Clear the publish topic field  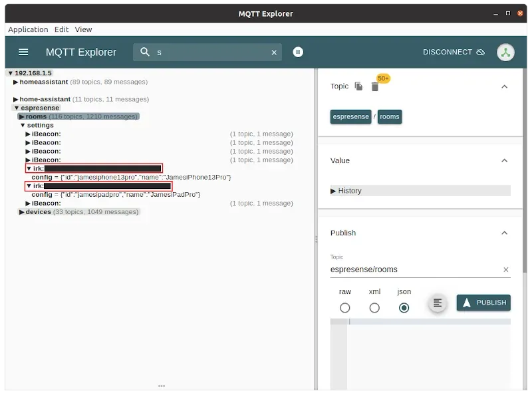click(506, 269)
